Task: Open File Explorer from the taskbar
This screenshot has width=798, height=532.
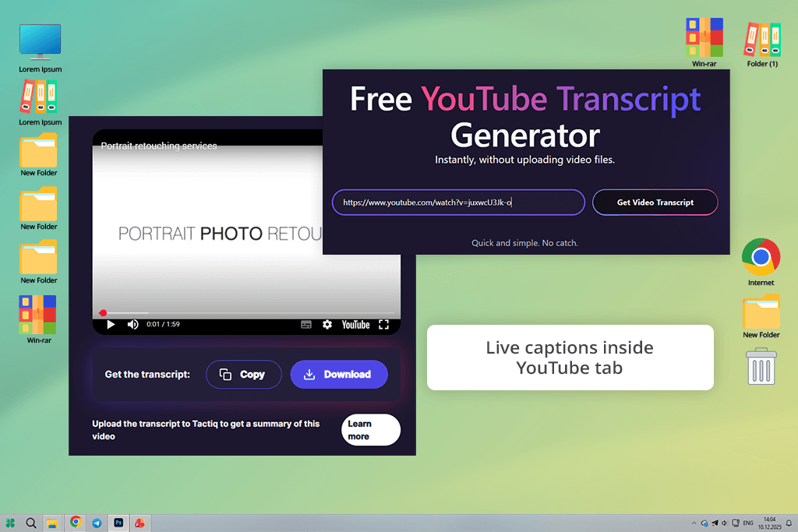Action: pos(52,523)
